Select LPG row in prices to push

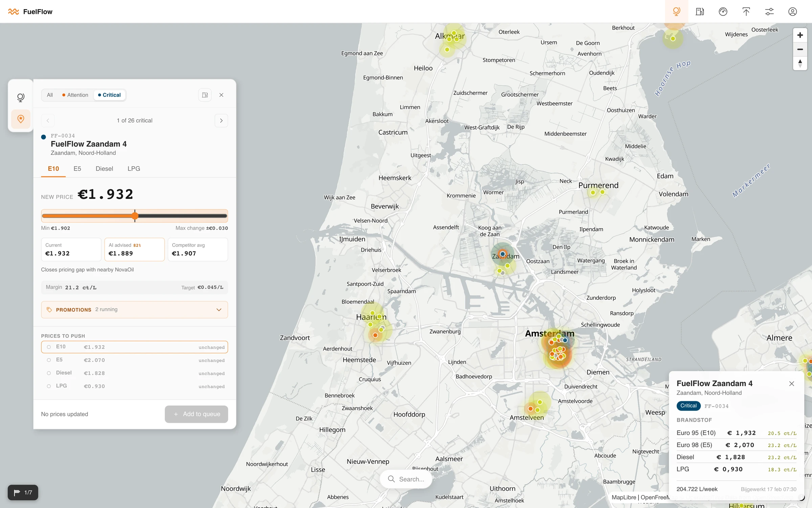[x=134, y=386]
